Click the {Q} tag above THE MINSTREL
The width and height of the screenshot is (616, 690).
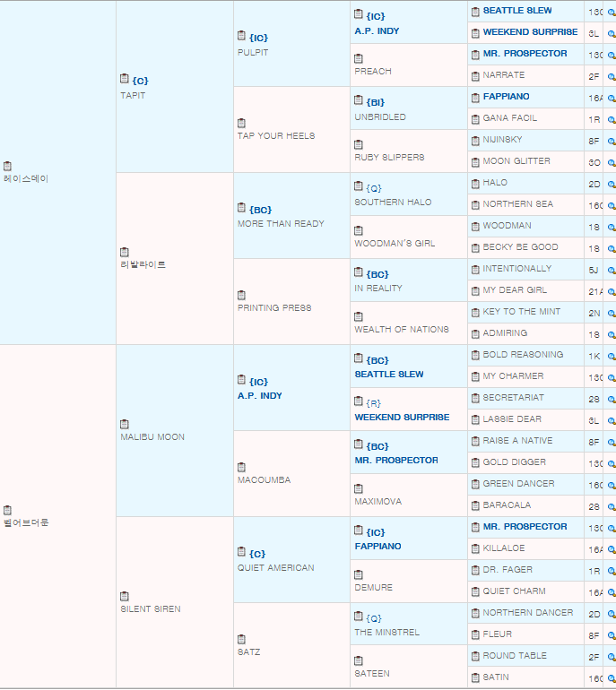click(374, 618)
